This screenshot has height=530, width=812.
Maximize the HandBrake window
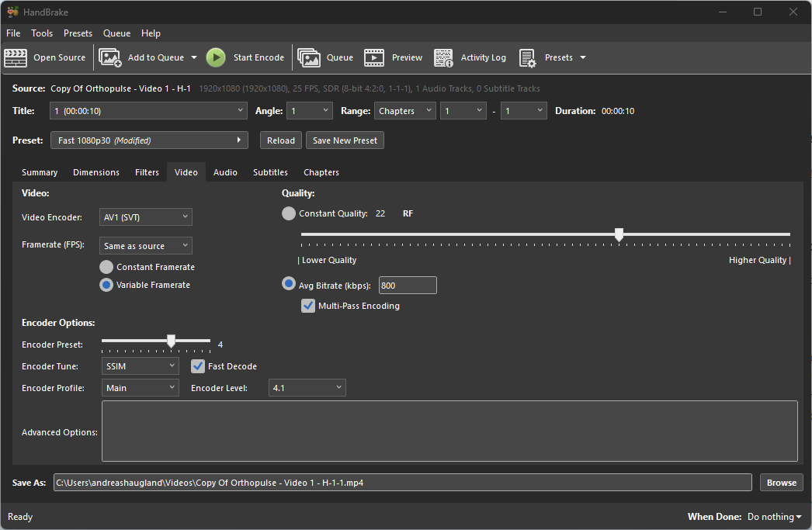tap(758, 12)
